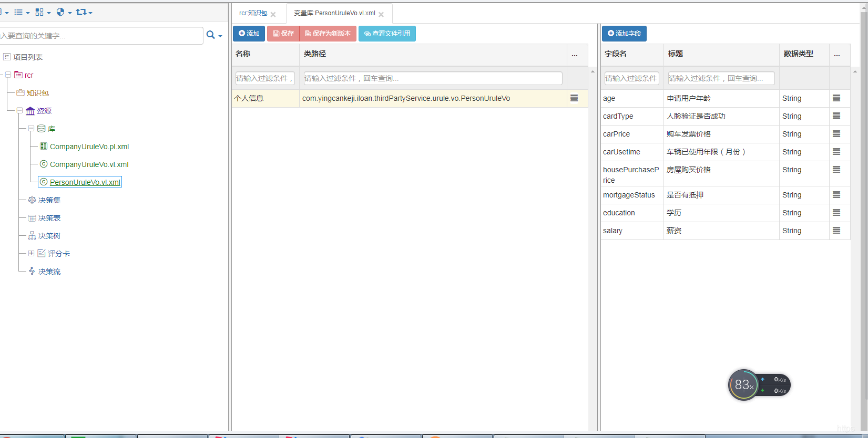Image resolution: width=868 pixels, height=438 pixels.
Task: Click the 添加 button
Action: click(x=249, y=34)
